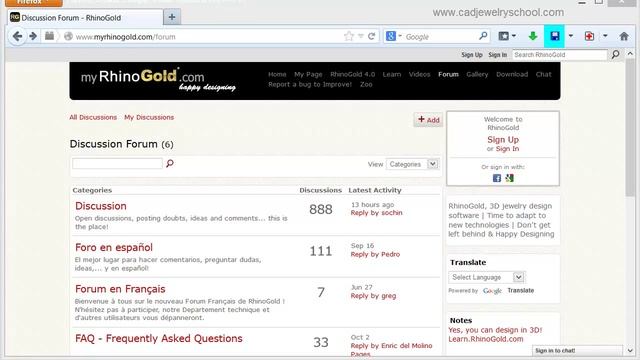Open the Foro en español category
Viewport: 640px width, 360px height.
tap(114, 247)
